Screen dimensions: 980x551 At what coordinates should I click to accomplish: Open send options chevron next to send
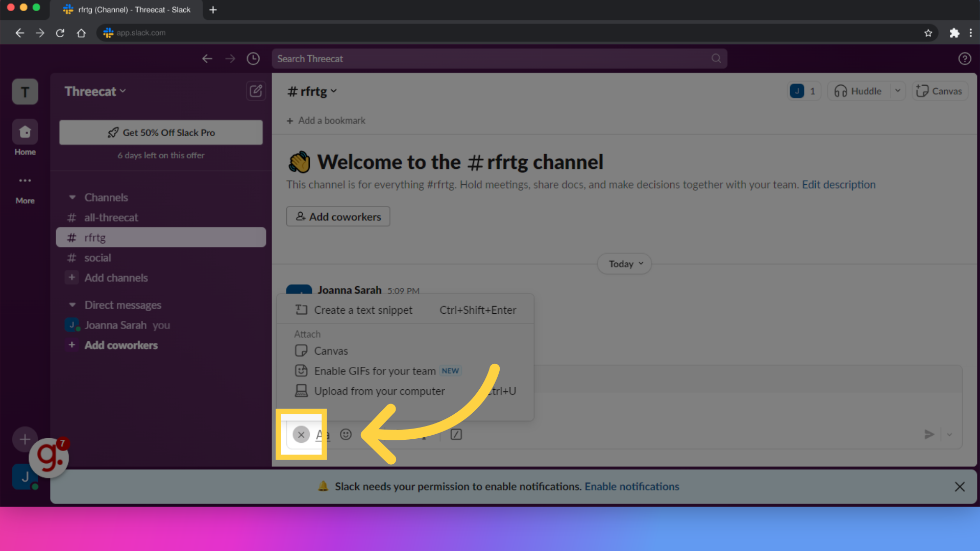(x=949, y=435)
